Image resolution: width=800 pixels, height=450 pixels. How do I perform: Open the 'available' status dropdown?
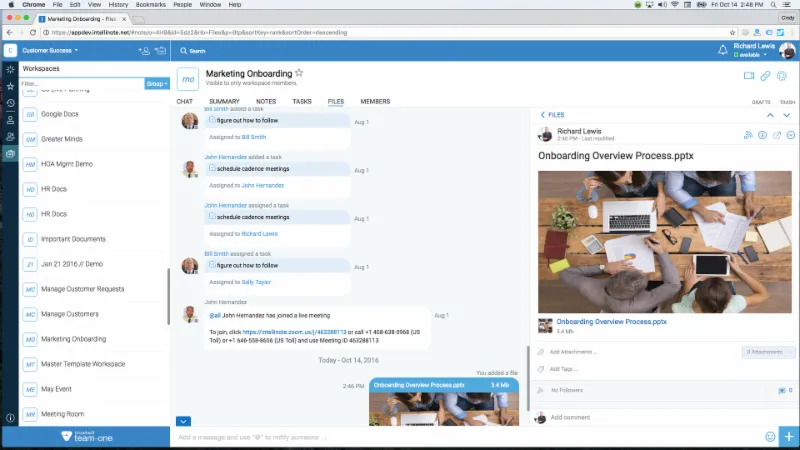(x=751, y=55)
